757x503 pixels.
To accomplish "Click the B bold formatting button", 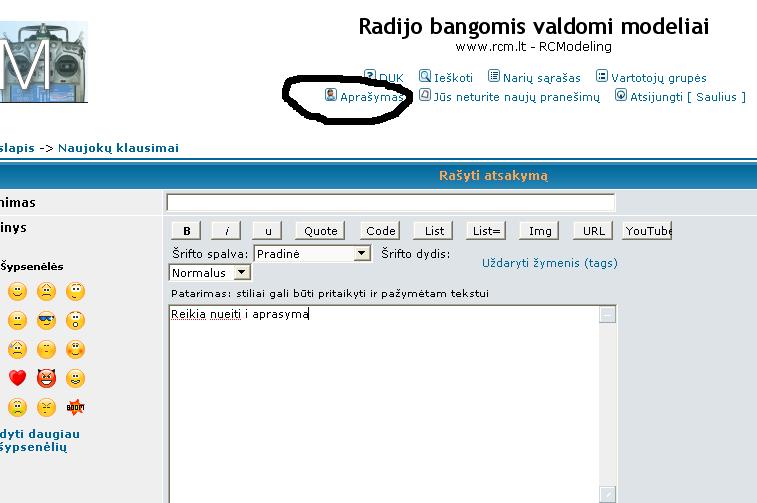I will pyautogui.click(x=187, y=231).
